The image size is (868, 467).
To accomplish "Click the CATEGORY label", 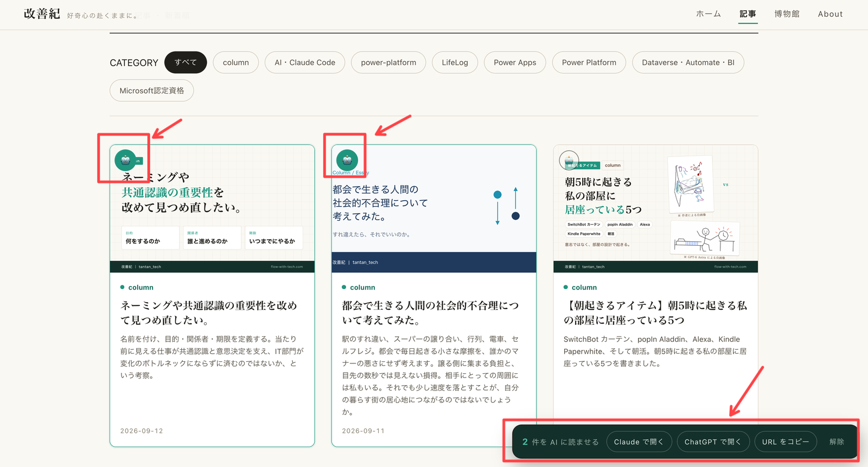I will [134, 63].
